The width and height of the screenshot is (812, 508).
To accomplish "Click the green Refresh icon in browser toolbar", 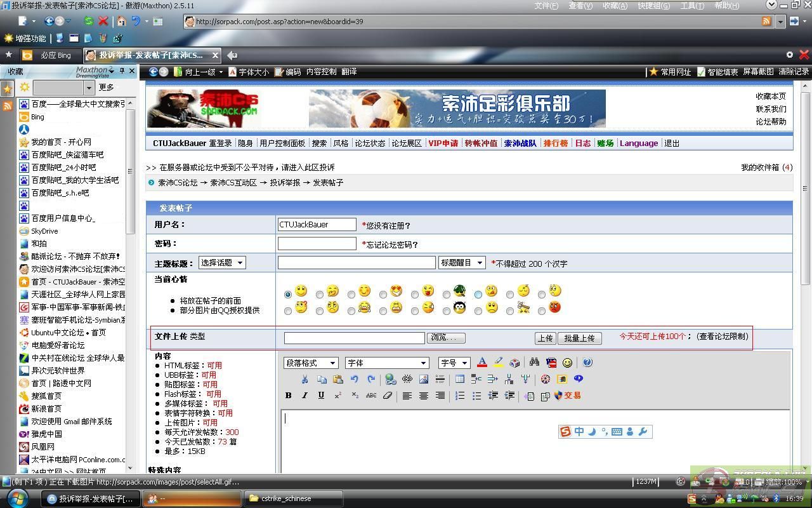I will pyautogui.click(x=89, y=22).
